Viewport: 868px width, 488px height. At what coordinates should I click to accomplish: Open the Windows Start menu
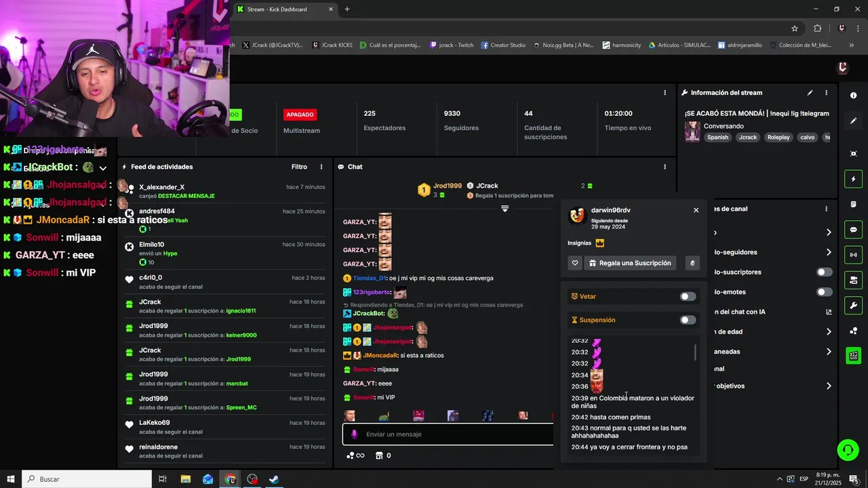[x=11, y=479]
